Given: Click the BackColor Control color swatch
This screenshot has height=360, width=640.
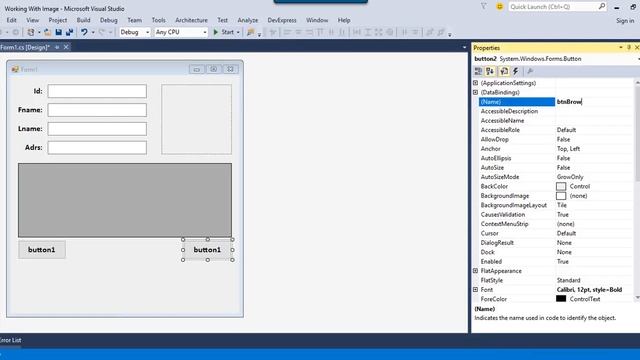Looking at the screenshot, I should (561, 187).
